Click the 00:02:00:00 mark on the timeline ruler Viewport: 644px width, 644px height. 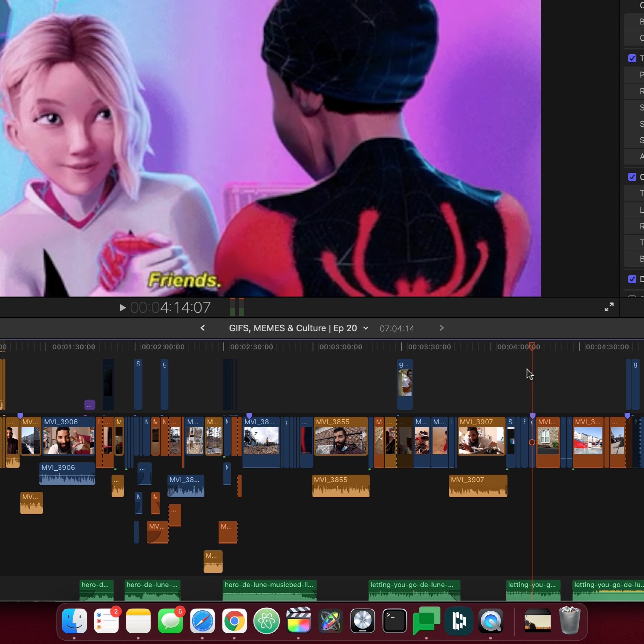pos(163,347)
